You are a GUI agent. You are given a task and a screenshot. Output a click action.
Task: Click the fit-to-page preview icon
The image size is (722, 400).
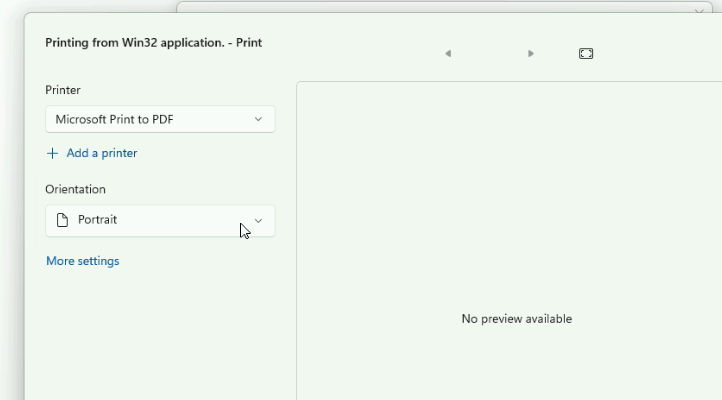[x=586, y=54]
